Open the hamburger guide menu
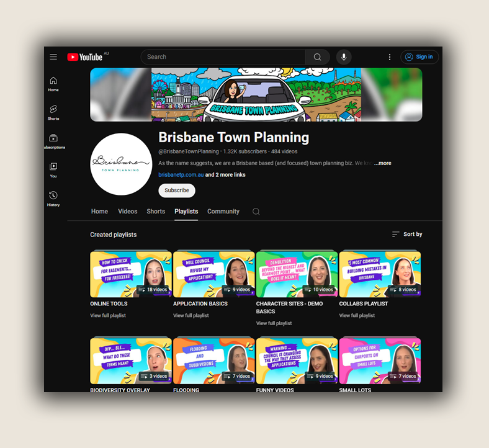 pos(53,56)
